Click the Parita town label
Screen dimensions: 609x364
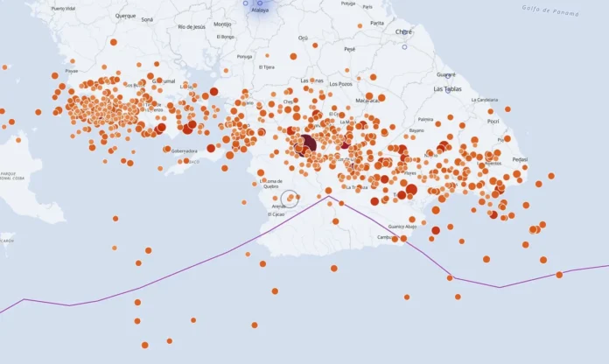coord(377,24)
